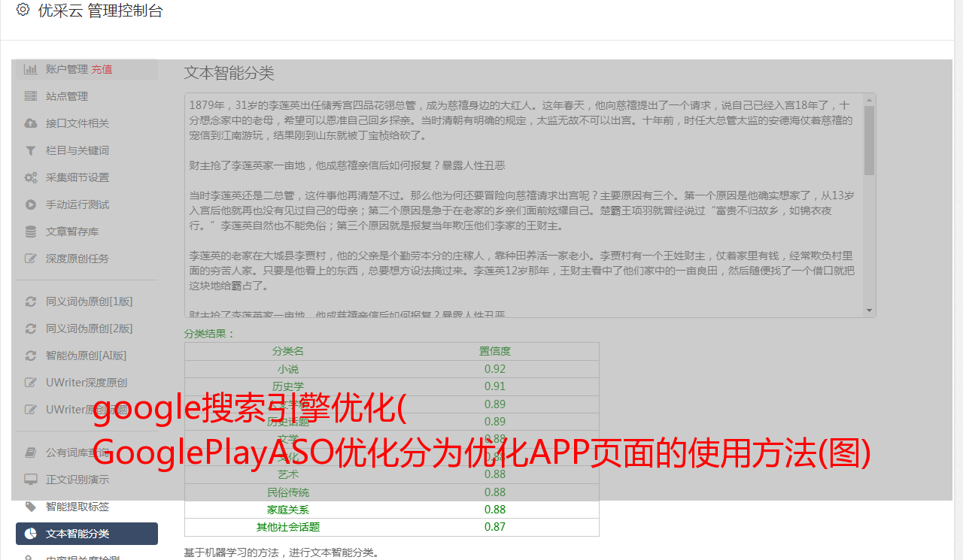
Task: Click the 0.92 confidence value
Action: click(x=495, y=369)
